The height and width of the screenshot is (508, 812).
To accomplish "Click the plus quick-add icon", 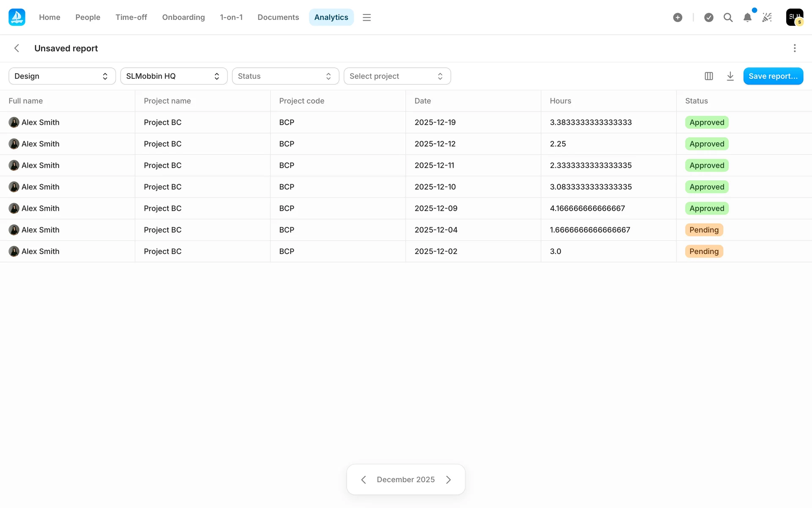I will click(x=678, y=17).
